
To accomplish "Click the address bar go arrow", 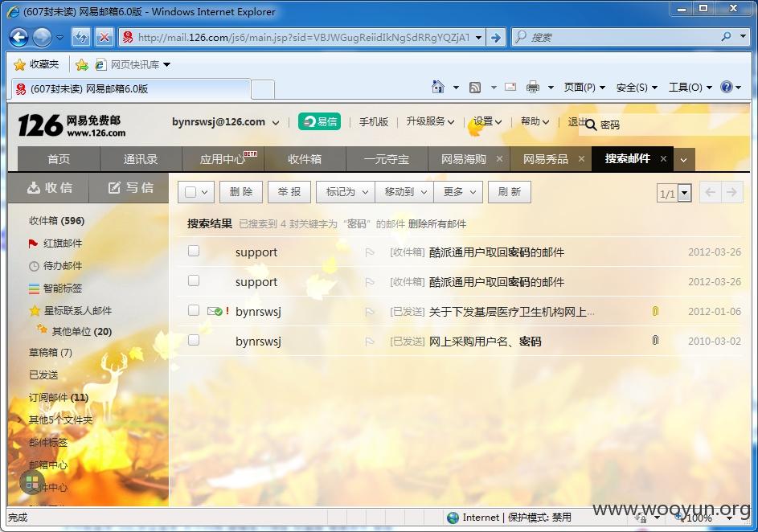I will click(x=495, y=37).
